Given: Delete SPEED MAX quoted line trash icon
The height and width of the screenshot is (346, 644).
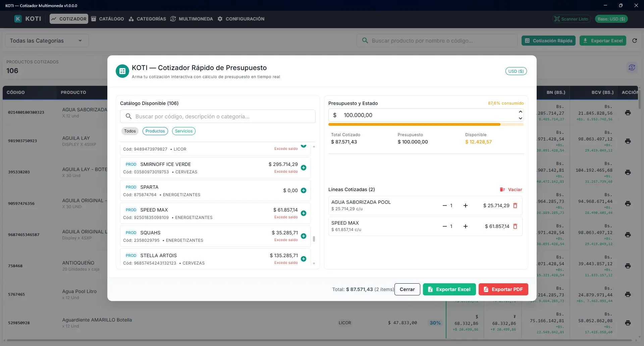Looking at the screenshot, I should pyautogui.click(x=515, y=226).
